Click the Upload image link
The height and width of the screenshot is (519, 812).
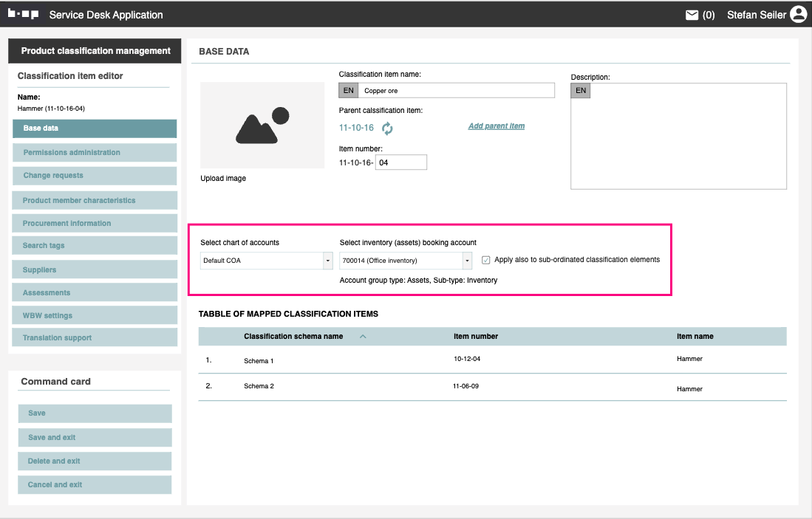[223, 179]
